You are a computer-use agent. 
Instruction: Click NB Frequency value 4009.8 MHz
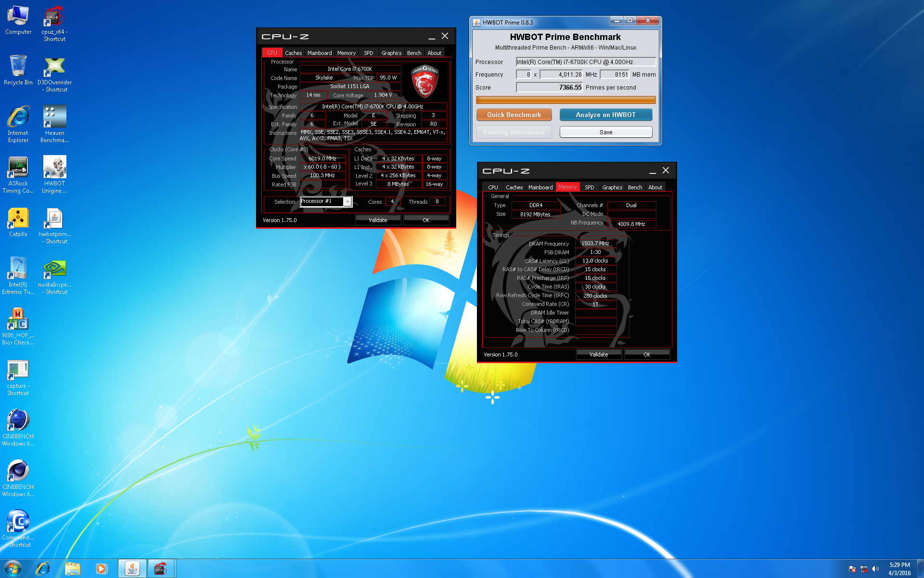point(631,224)
